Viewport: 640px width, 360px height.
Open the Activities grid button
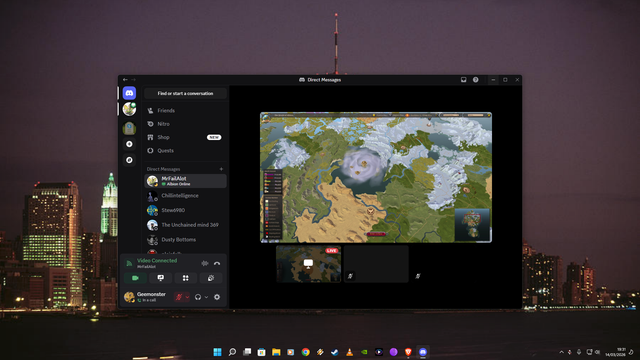[x=186, y=278]
